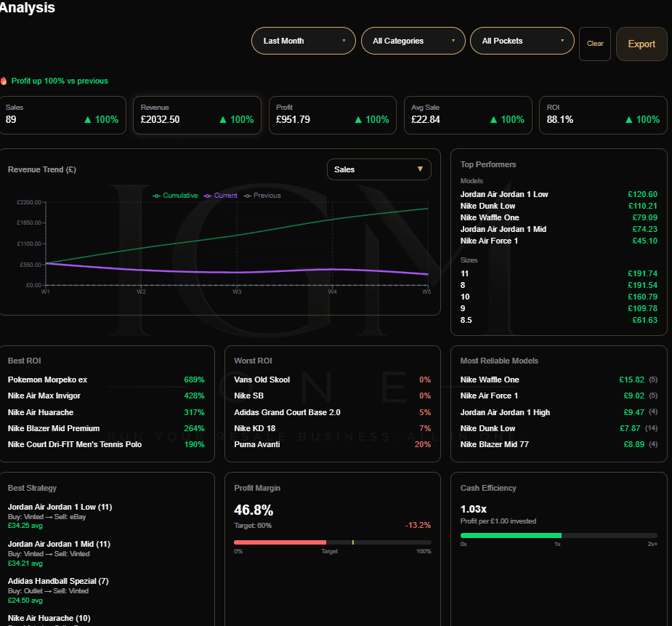
Task: Select Nike Blazer Mid 77 row
Action: coord(559,444)
